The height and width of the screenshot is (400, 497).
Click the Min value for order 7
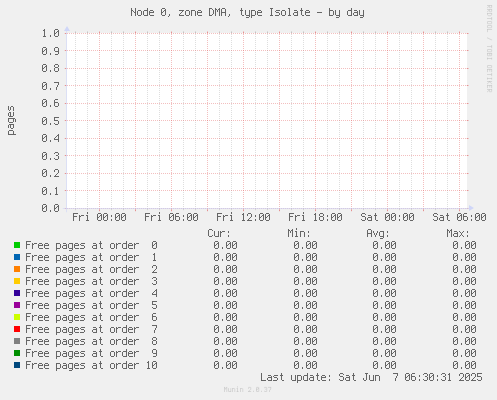coord(305,329)
